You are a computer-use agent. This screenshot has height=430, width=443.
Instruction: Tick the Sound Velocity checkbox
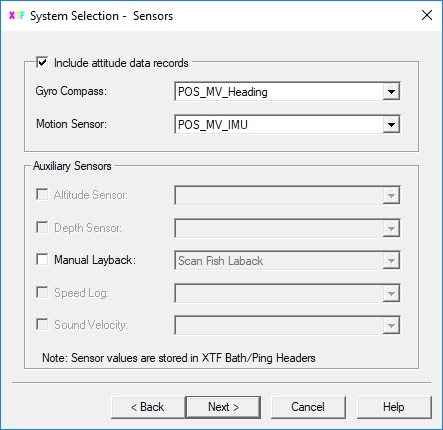[42, 324]
